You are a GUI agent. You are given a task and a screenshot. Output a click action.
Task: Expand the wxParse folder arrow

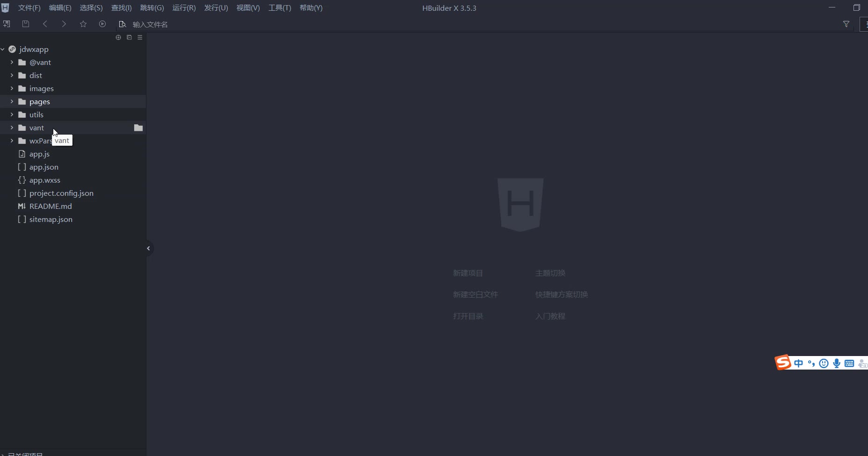[x=12, y=141]
